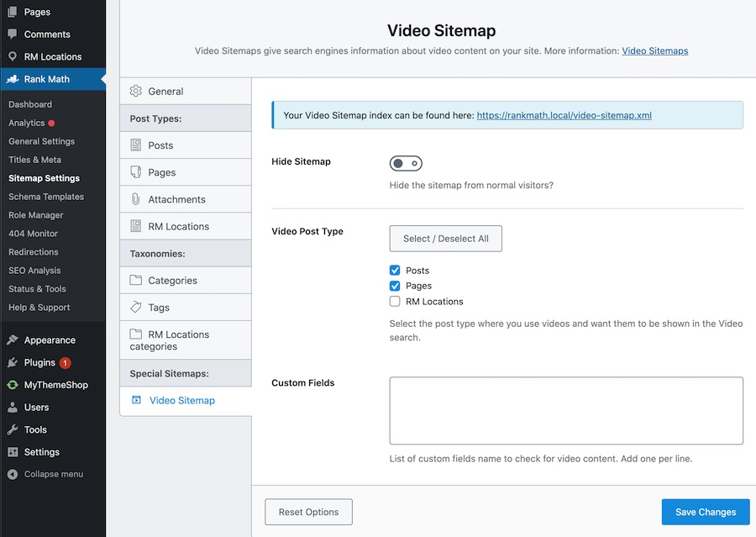This screenshot has height=537, width=756.
Task: Uncheck the Pages video post type
Action: click(395, 286)
